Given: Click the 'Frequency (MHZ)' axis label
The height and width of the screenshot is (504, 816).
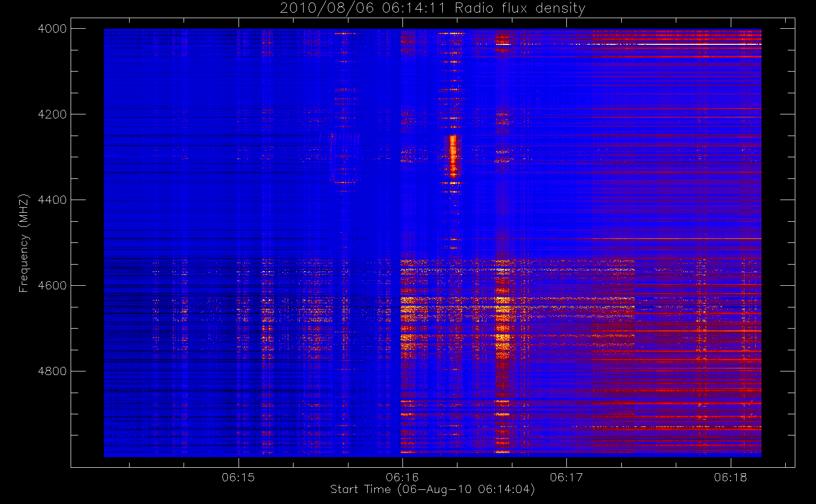Looking at the screenshot, I should 23,243.
